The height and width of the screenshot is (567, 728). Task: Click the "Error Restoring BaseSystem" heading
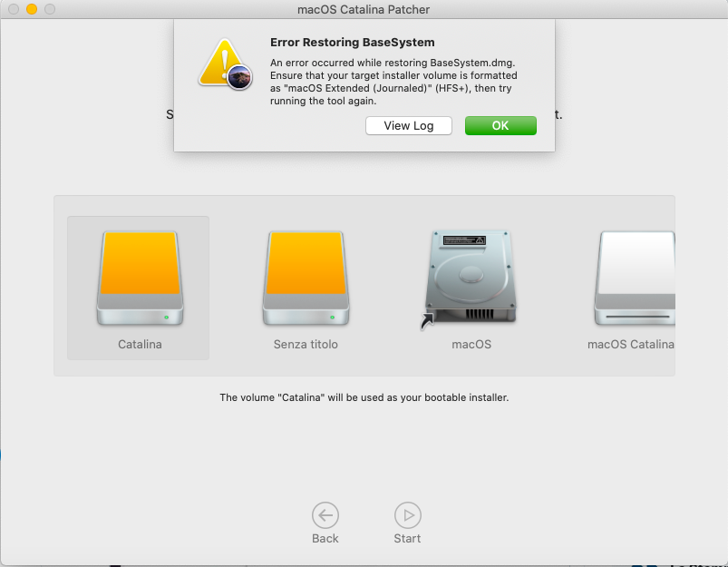tap(353, 43)
